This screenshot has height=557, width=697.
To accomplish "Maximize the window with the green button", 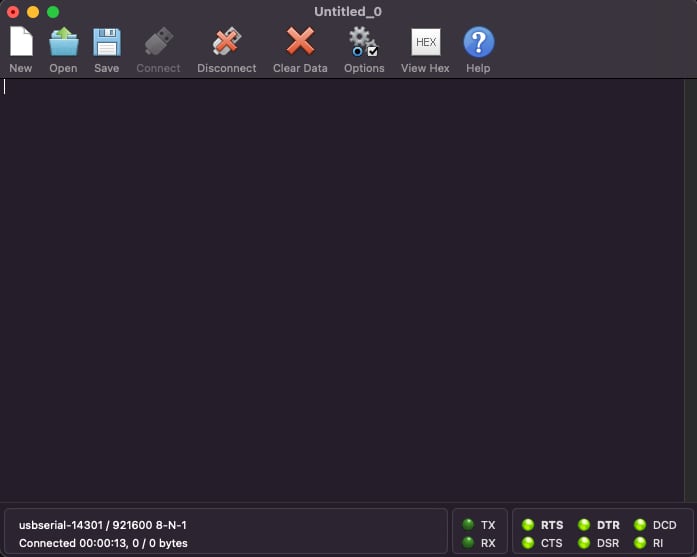I will point(53,12).
